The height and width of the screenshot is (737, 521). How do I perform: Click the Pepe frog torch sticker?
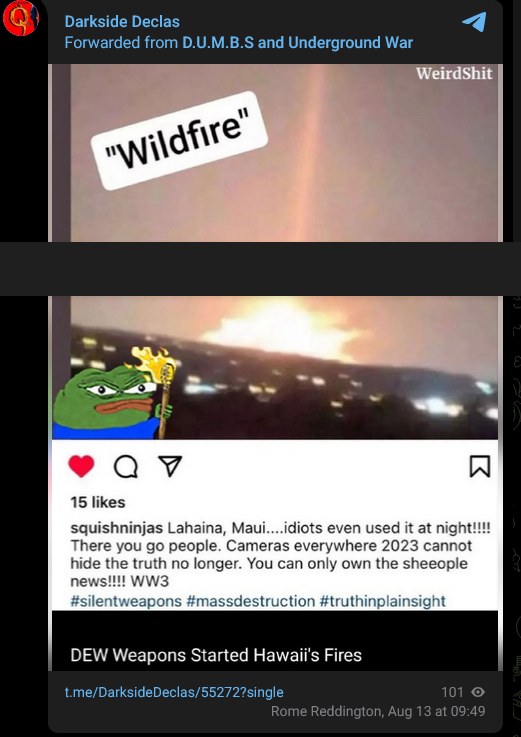point(115,393)
